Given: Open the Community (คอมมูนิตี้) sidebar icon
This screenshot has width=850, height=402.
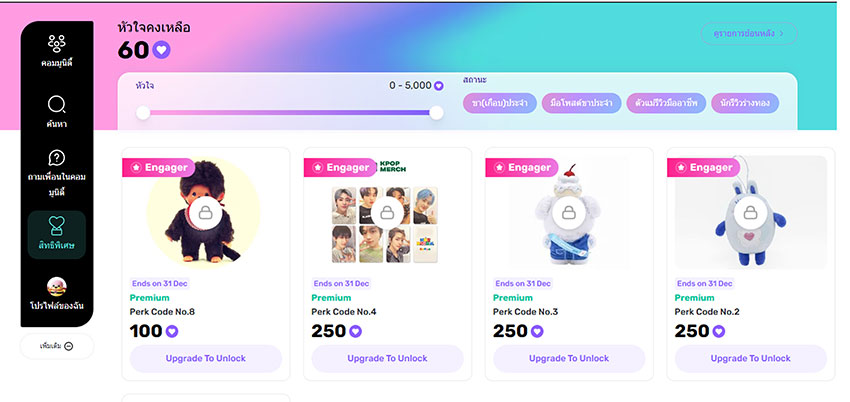Looking at the screenshot, I should (57, 44).
